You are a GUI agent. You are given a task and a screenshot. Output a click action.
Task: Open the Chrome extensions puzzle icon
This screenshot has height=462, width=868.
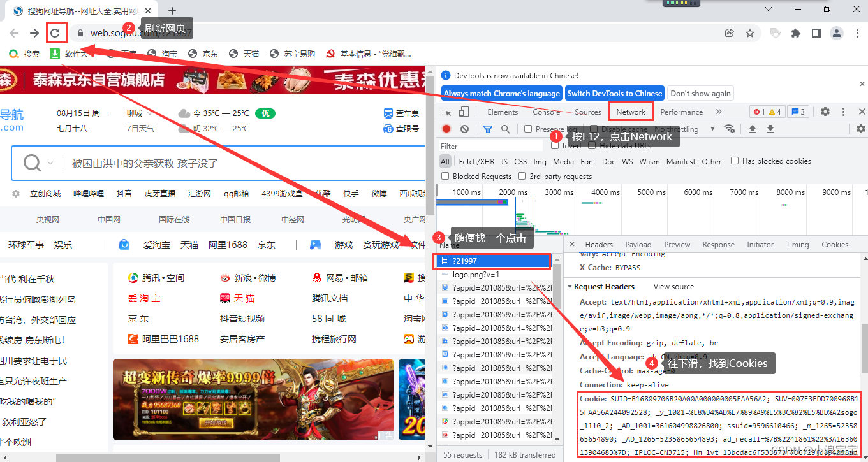coord(795,33)
